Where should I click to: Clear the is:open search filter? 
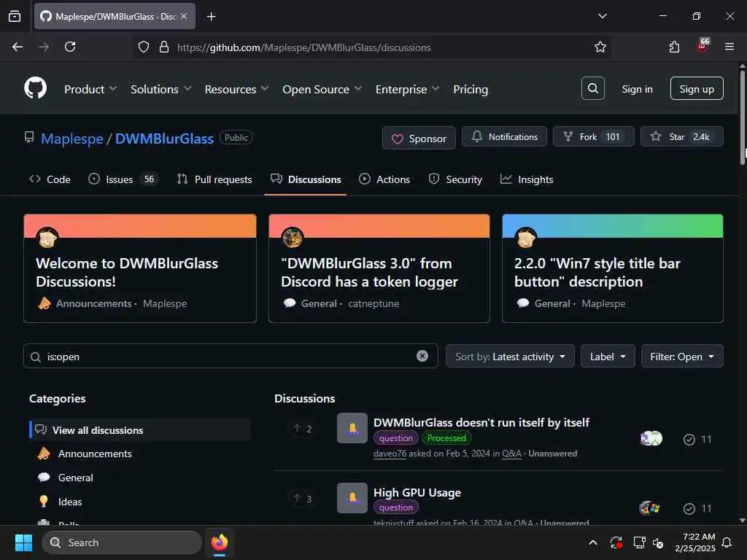coord(422,356)
